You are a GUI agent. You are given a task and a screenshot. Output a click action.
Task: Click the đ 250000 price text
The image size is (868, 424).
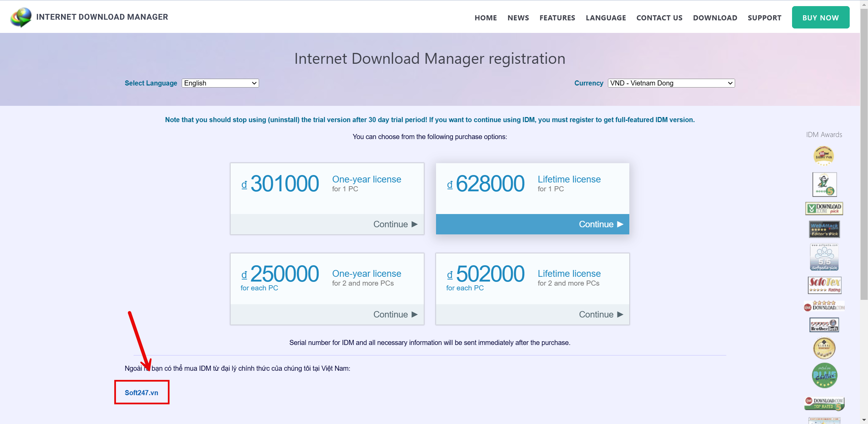coord(280,274)
